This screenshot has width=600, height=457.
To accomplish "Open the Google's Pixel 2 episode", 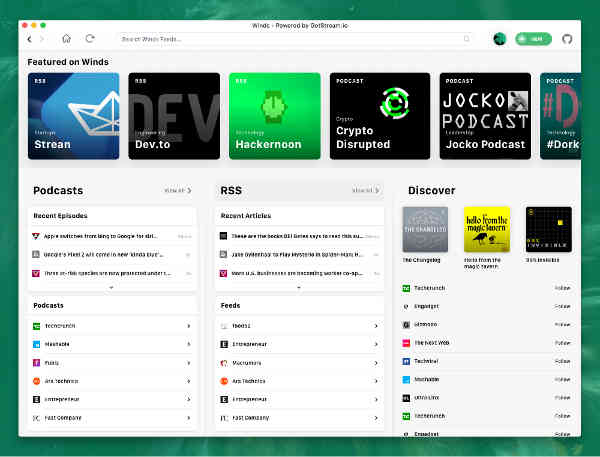I will [112, 255].
